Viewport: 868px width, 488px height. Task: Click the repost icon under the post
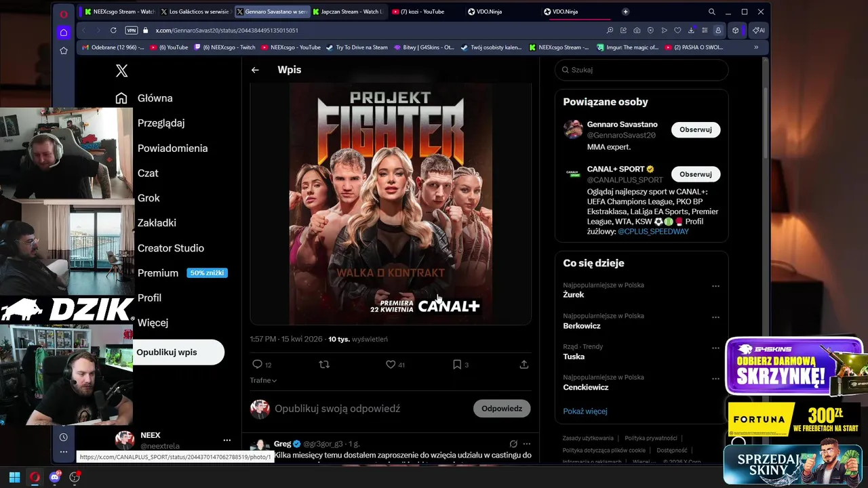(324, 365)
